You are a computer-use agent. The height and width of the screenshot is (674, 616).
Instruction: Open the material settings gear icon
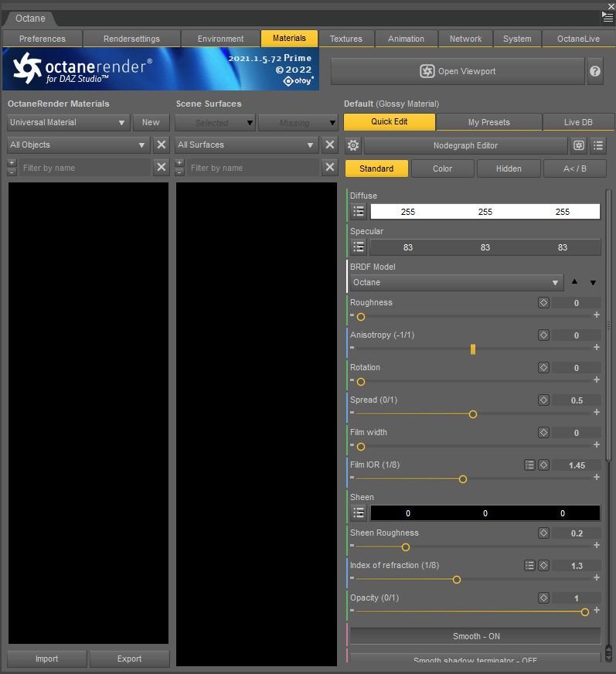click(x=353, y=145)
